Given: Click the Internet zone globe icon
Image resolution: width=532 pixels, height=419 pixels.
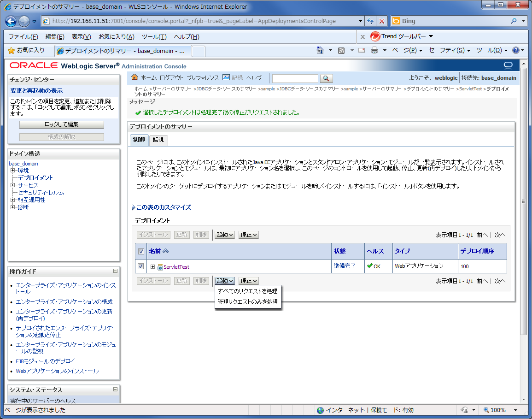Looking at the screenshot, I should tap(320, 410).
